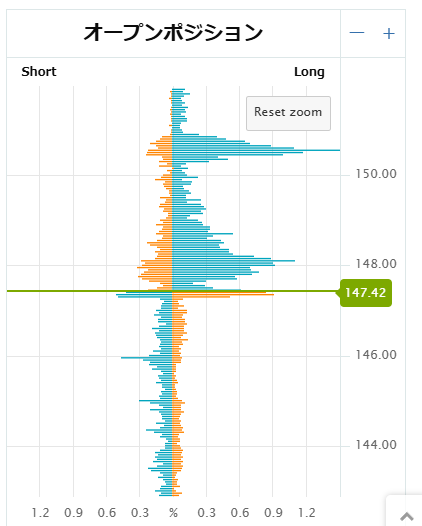Click the percent symbol on the x-axis

(x=173, y=513)
